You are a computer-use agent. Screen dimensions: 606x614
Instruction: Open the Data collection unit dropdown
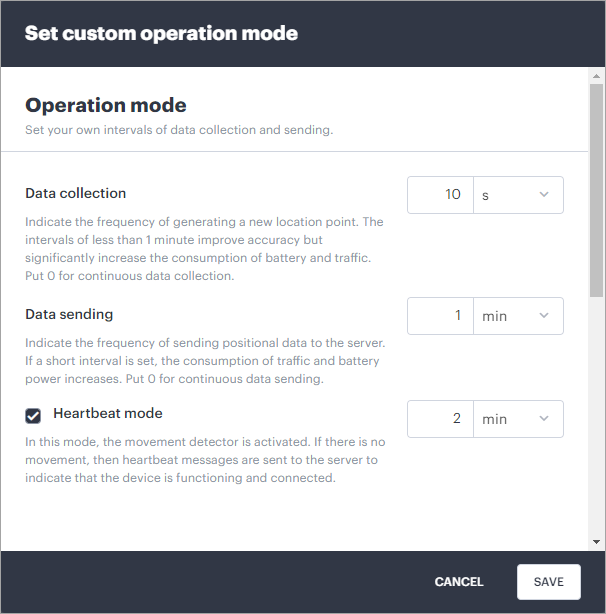click(x=517, y=195)
